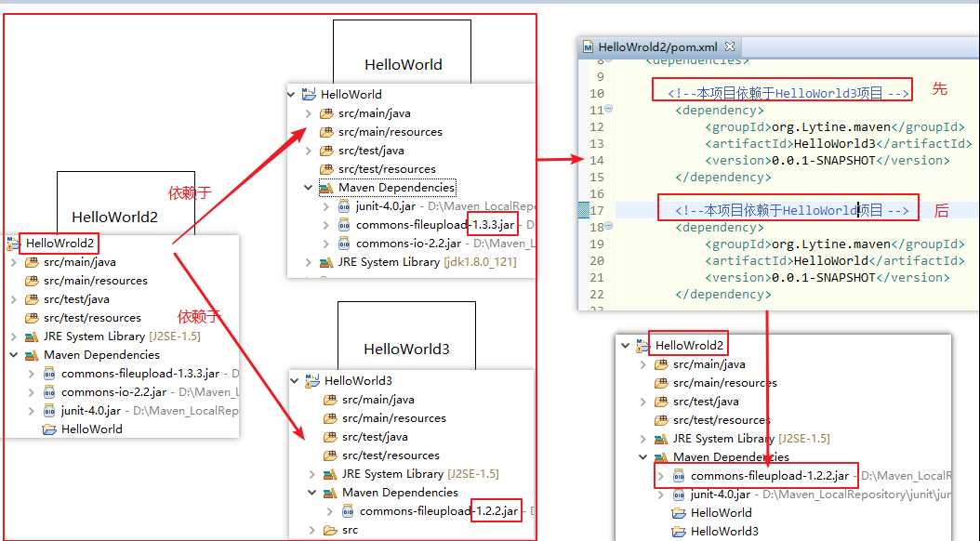Select HelloWorld folder listed directly above HelloWorld3 folder
Image resolution: width=980 pixels, height=541 pixels.
click(x=722, y=513)
